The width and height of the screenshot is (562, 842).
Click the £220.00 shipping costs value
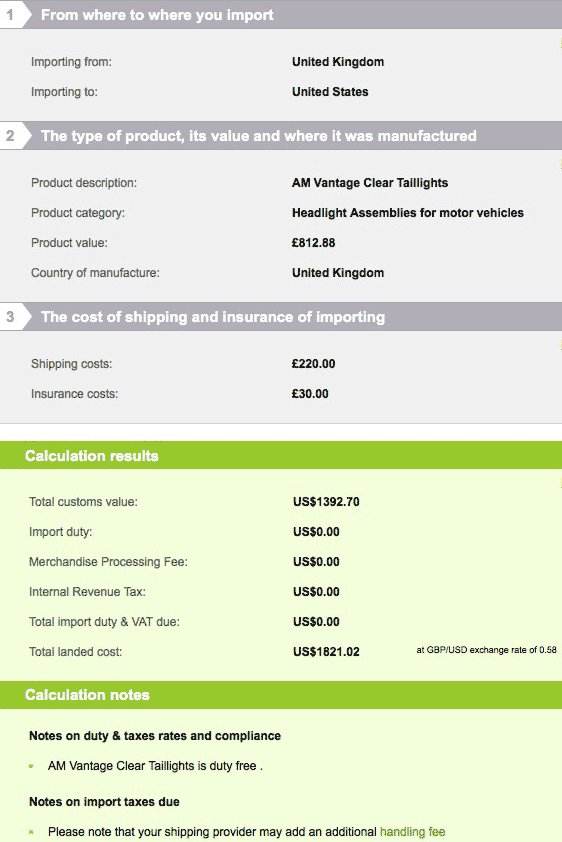coord(313,364)
